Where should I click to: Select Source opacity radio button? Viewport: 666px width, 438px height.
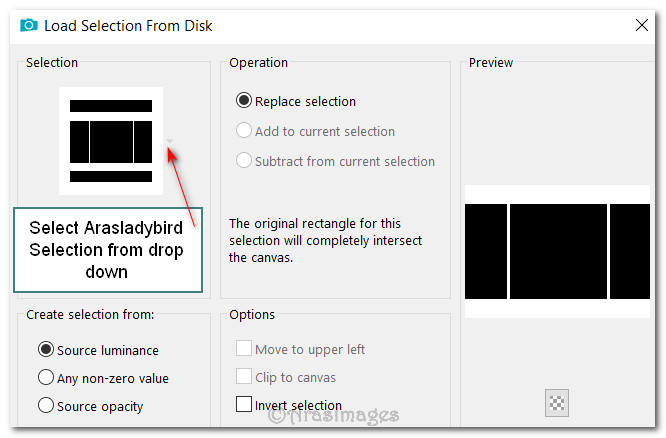[x=45, y=406]
